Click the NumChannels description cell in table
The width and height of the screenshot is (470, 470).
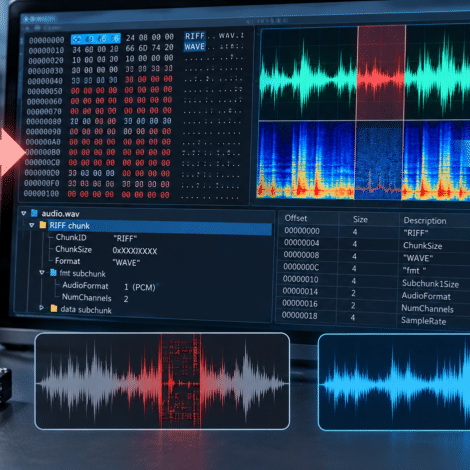pyautogui.click(x=427, y=309)
